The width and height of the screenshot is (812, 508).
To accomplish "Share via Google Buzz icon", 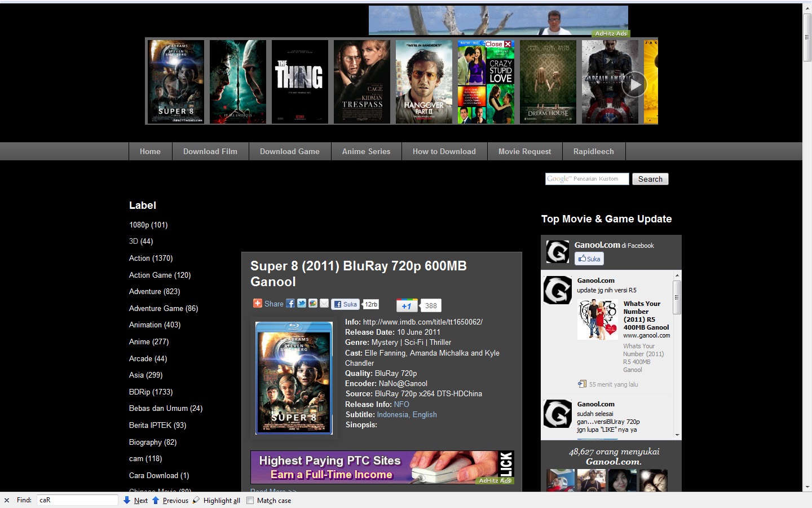I will pos(313,303).
